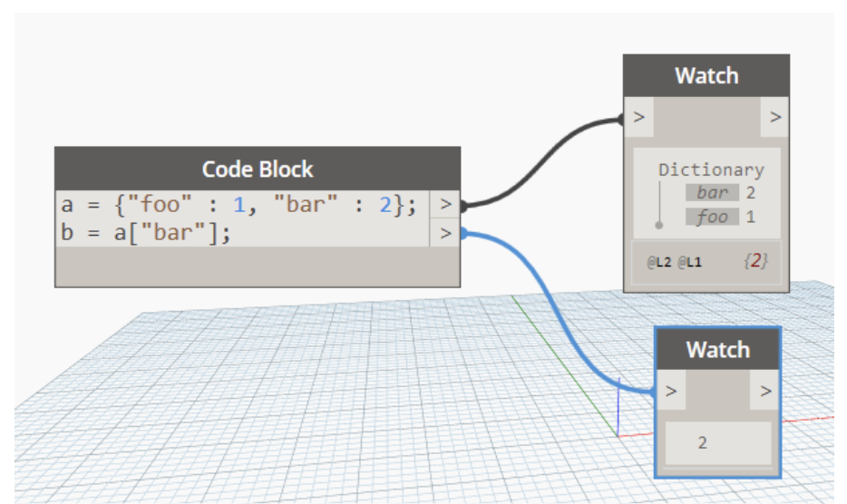Select the foo key in the Dictionary
Screen dimensions: 847x504
(713, 217)
